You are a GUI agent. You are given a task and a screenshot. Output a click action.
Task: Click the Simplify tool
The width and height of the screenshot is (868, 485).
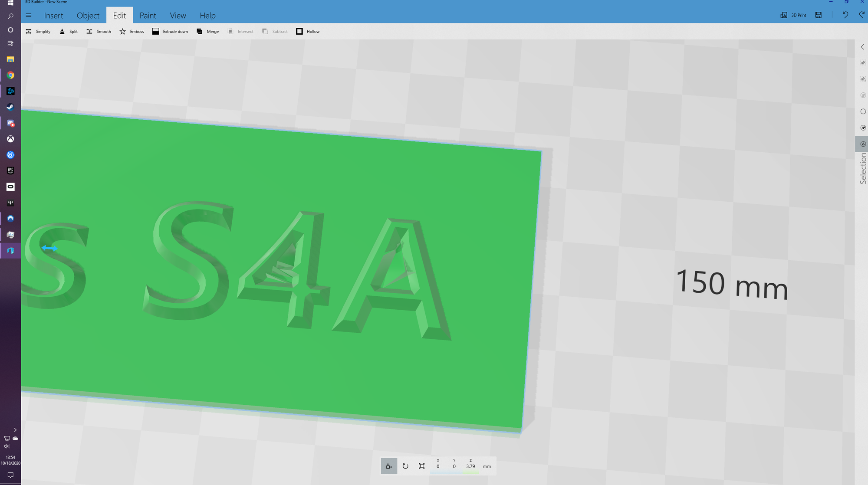coord(38,31)
